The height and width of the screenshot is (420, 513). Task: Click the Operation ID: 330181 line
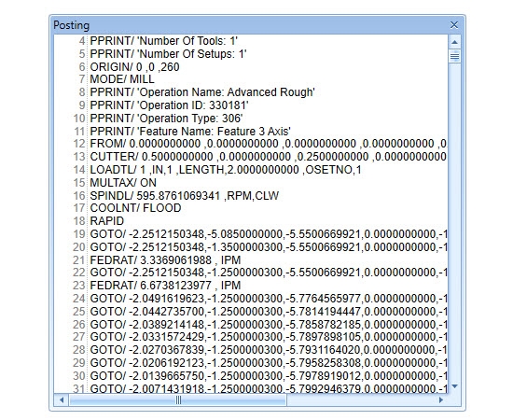[x=170, y=105]
